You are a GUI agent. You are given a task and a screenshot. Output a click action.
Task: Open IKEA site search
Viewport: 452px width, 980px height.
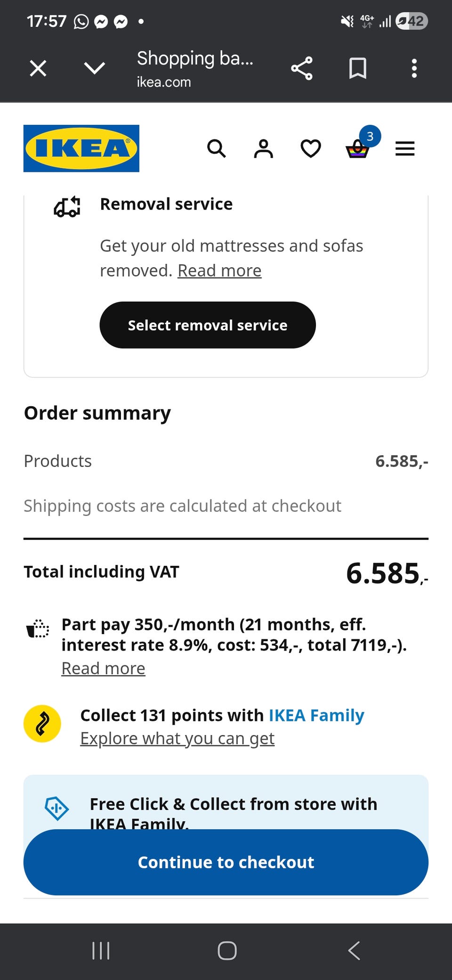[x=217, y=148]
